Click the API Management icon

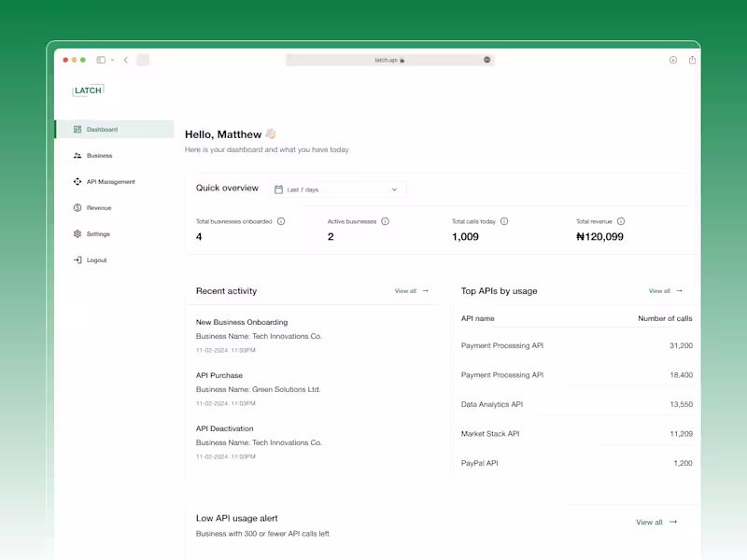(x=78, y=182)
